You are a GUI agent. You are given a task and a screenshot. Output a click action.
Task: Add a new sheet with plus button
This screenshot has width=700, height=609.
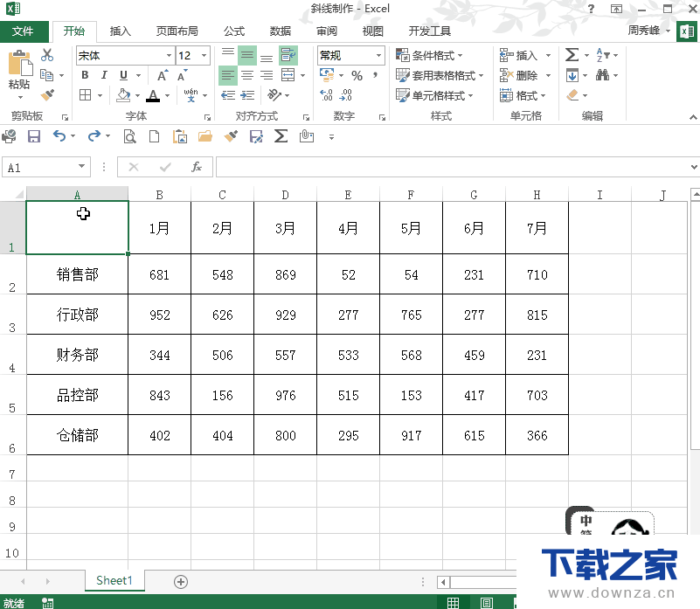pyautogui.click(x=181, y=581)
